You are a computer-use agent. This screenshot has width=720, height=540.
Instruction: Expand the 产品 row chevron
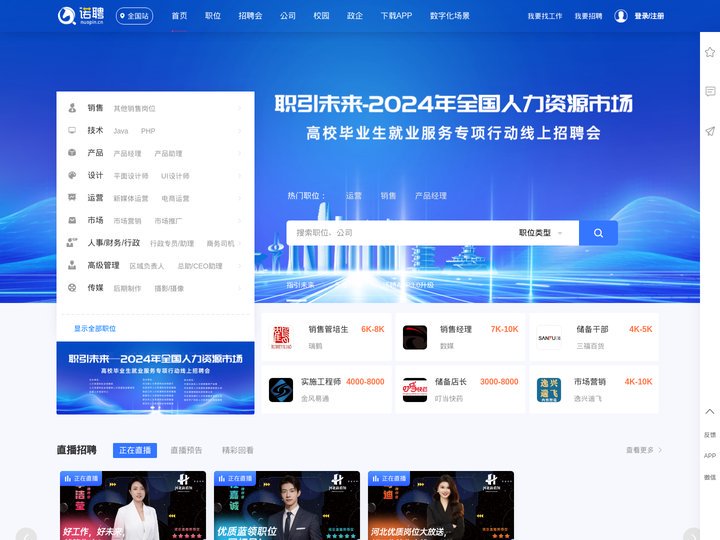click(240, 153)
